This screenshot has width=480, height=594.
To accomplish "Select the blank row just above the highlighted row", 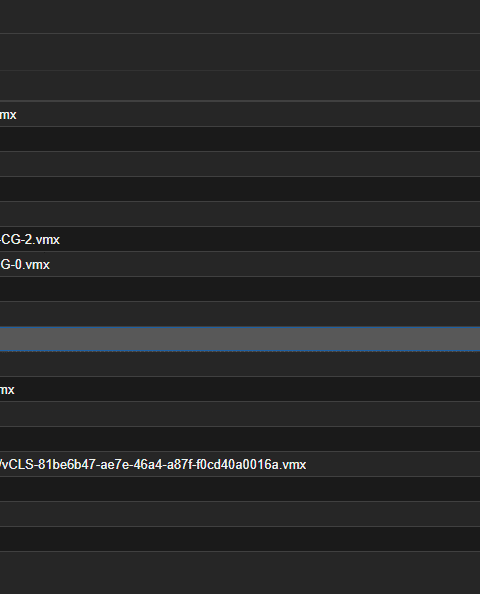I will [x=240, y=314].
